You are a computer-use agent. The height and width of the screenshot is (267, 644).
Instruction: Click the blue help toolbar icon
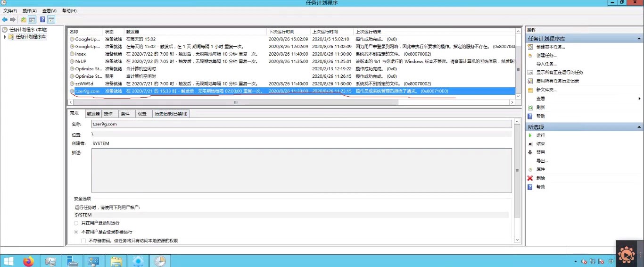coord(42,20)
